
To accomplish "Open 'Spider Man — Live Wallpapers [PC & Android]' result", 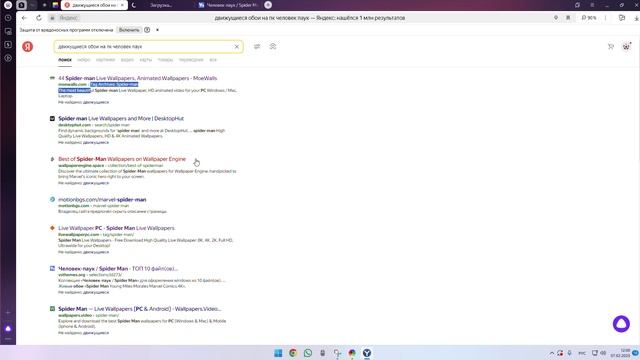I will tap(140, 309).
